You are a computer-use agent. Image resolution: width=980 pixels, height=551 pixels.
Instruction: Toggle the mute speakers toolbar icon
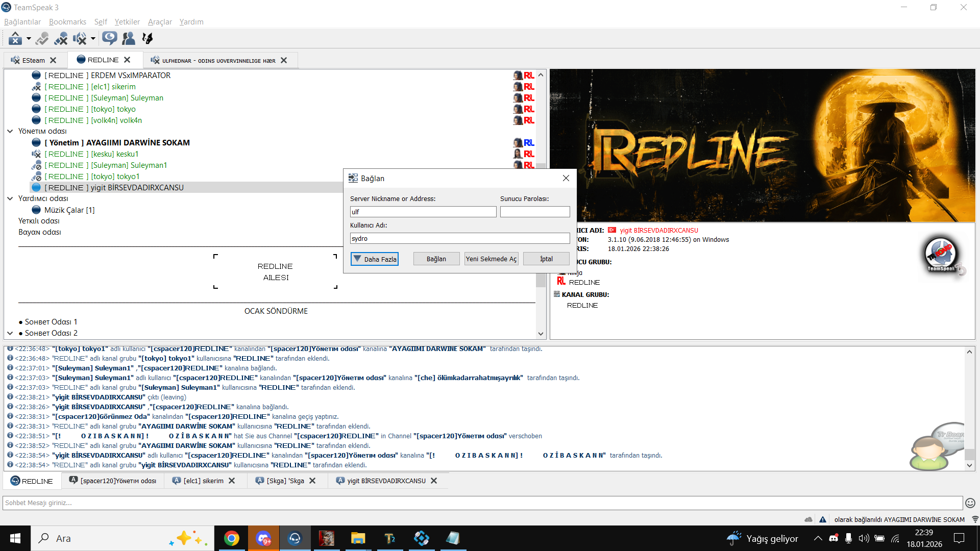tap(79, 38)
